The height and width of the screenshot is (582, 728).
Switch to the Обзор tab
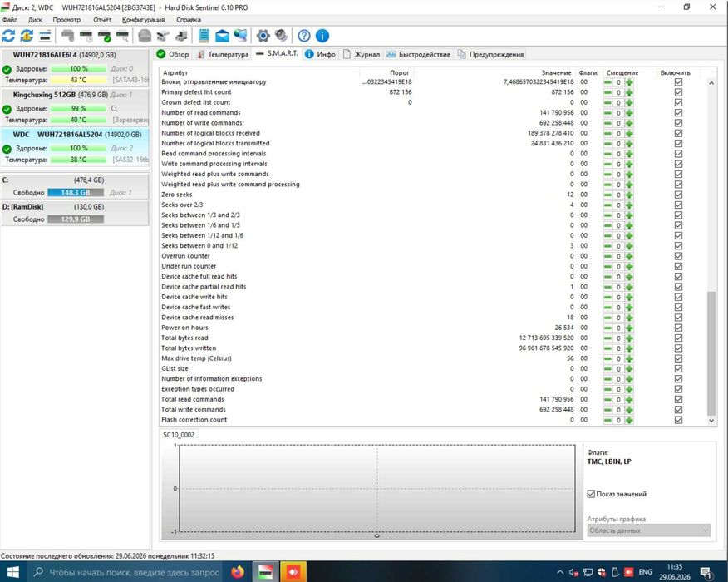tap(173, 54)
